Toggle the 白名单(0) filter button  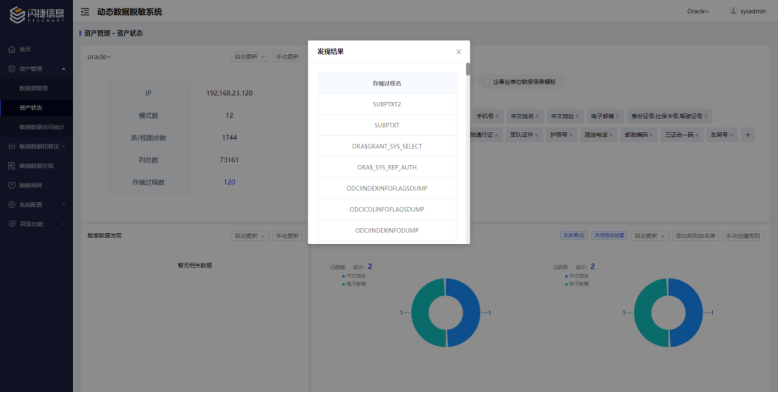[x=574, y=236]
